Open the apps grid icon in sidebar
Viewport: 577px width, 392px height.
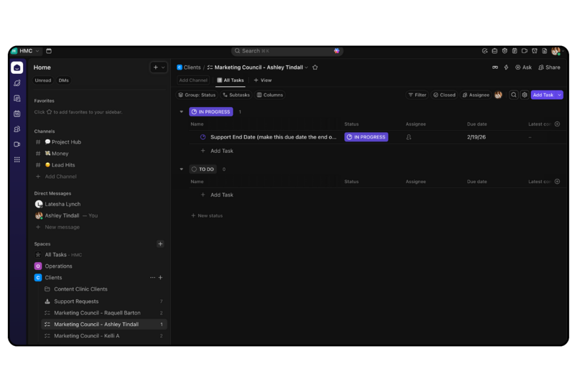[17, 159]
